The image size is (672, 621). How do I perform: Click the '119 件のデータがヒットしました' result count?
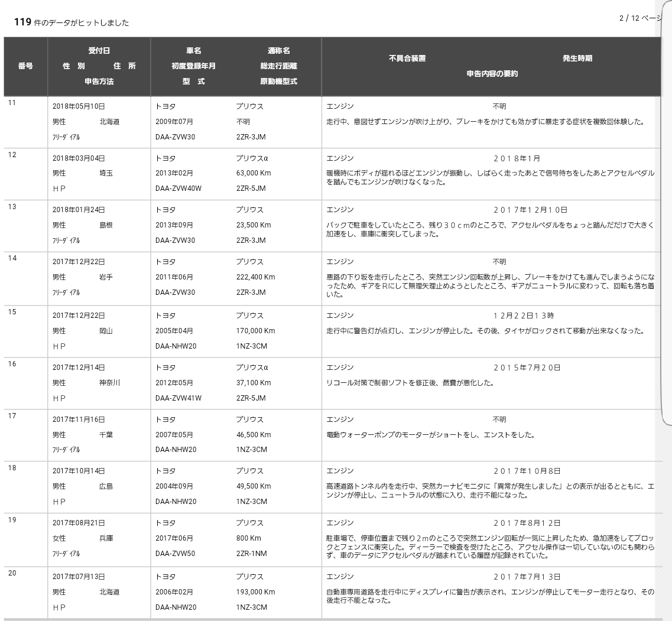(x=71, y=22)
